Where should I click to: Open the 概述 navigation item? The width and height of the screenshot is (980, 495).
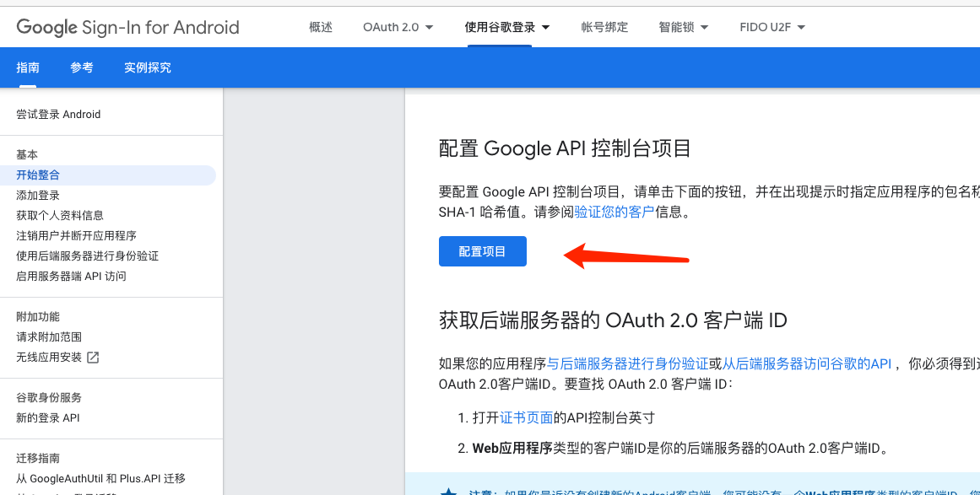tap(321, 28)
